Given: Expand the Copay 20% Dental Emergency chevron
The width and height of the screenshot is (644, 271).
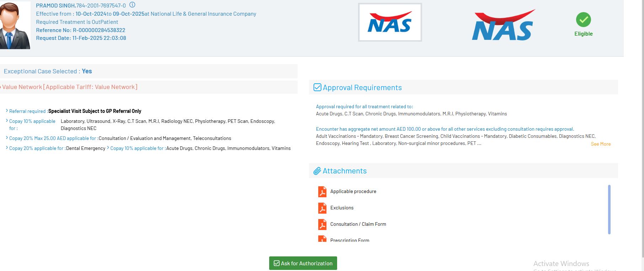Looking at the screenshot, I should point(7,148).
